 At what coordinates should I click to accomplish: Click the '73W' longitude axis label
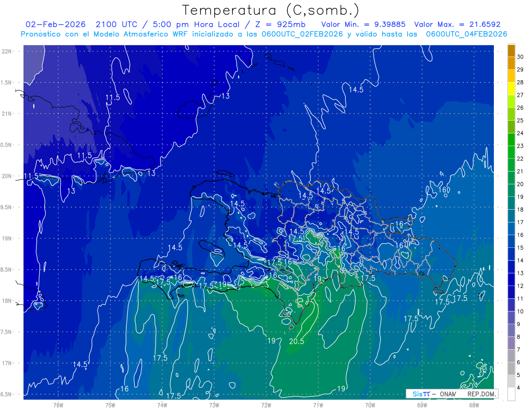(214, 405)
